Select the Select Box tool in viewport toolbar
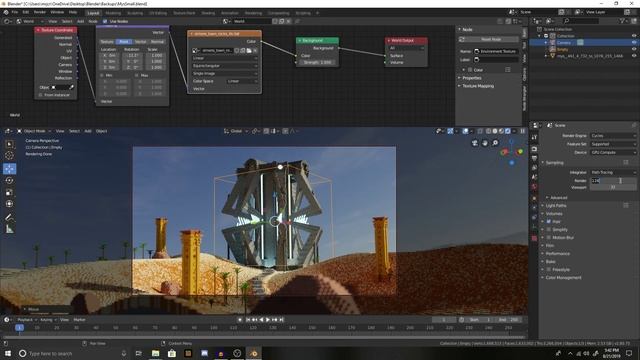This screenshot has height=360, width=640. tap(9, 144)
